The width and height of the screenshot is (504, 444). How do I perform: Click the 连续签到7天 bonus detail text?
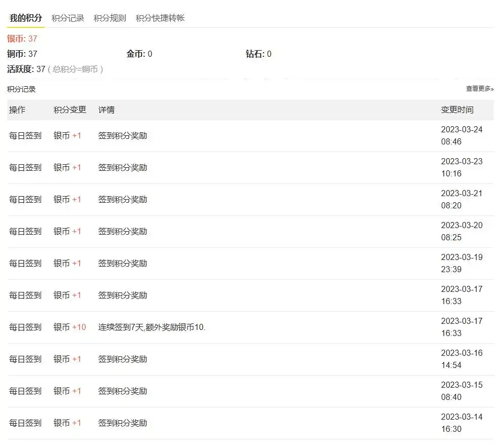pos(152,327)
